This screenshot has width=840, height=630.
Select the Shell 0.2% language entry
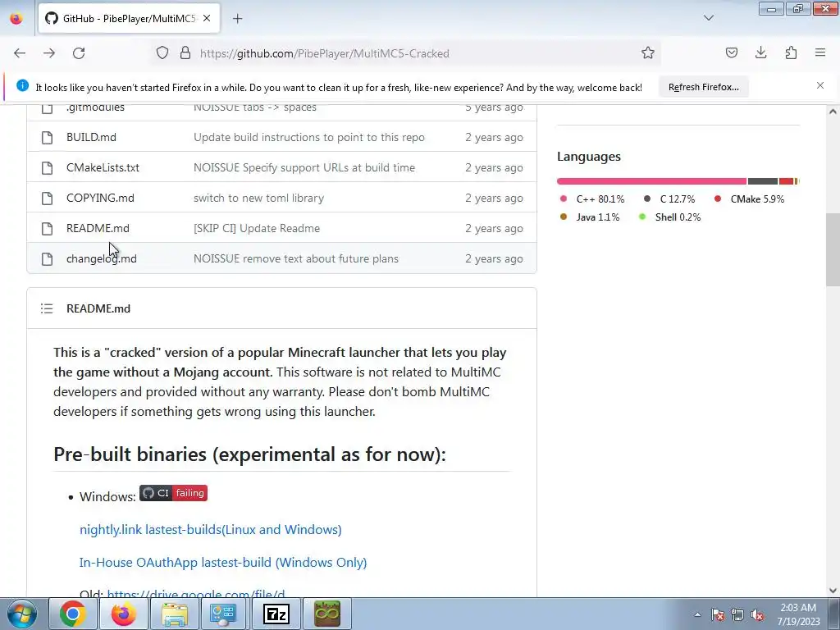[x=669, y=217]
